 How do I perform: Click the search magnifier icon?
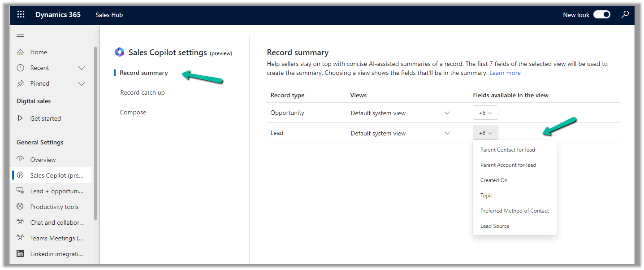click(625, 15)
